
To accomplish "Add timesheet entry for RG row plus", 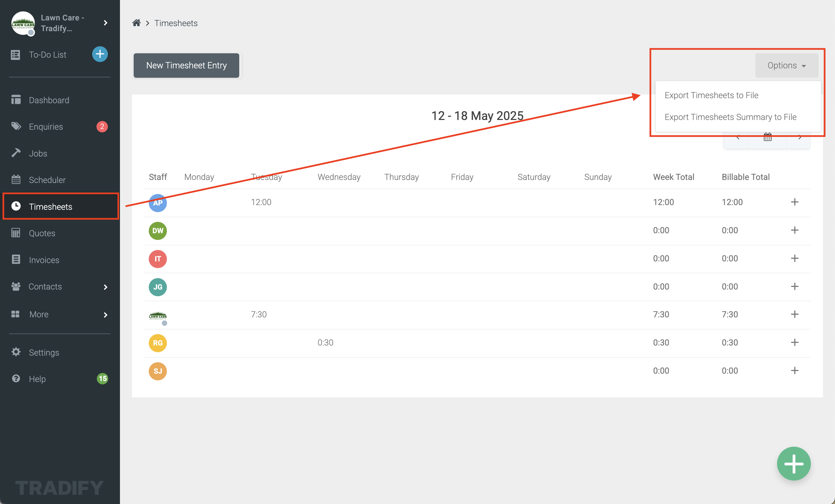I will coord(794,342).
